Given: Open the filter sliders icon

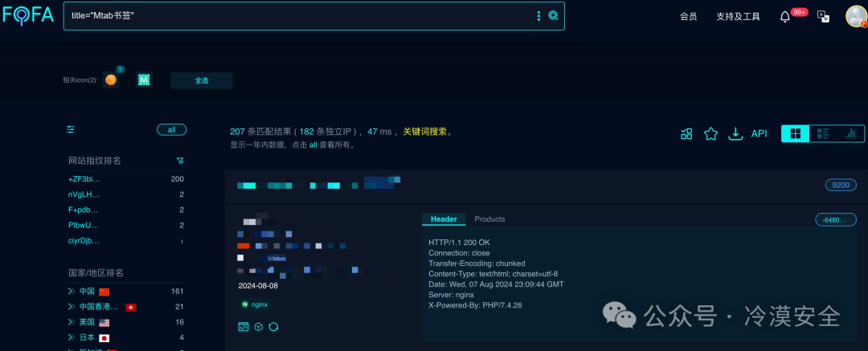Looking at the screenshot, I should point(70,129).
